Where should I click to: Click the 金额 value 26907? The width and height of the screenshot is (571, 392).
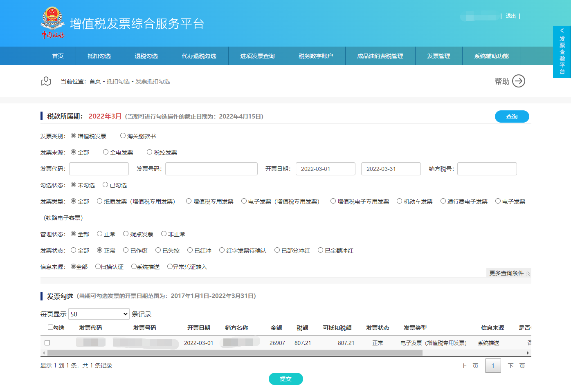(277, 343)
